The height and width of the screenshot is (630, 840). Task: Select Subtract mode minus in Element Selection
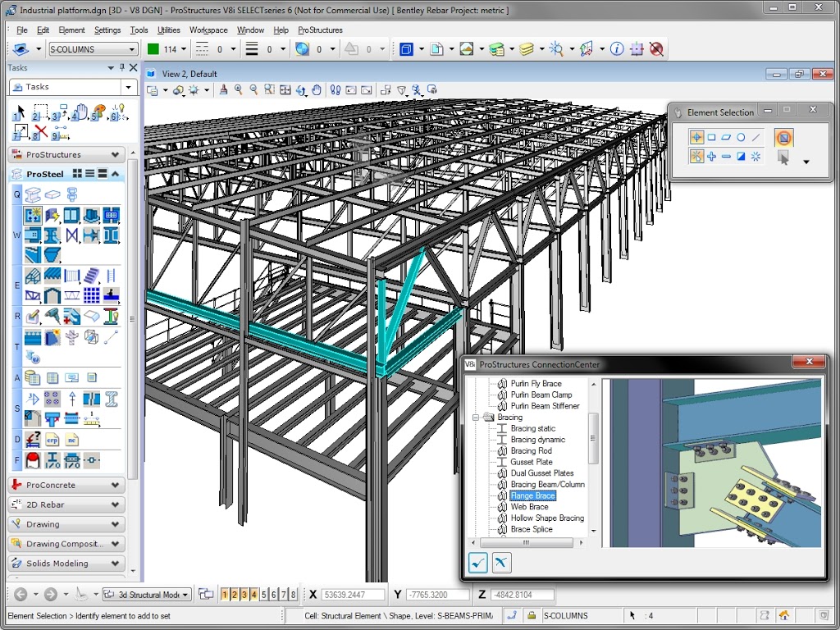click(726, 157)
